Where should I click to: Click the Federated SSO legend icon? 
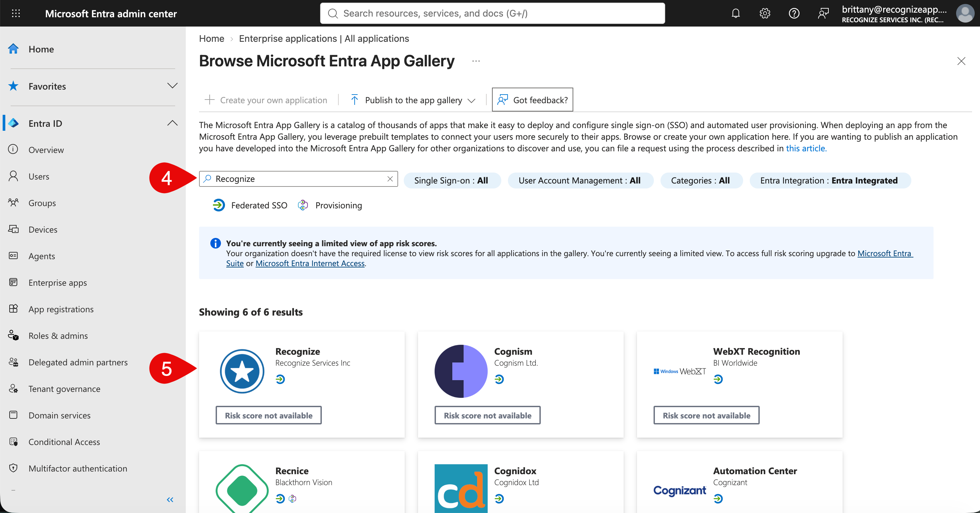point(219,205)
